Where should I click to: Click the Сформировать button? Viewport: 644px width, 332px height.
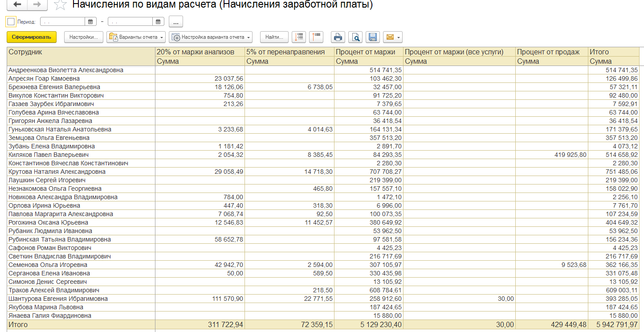(32, 37)
